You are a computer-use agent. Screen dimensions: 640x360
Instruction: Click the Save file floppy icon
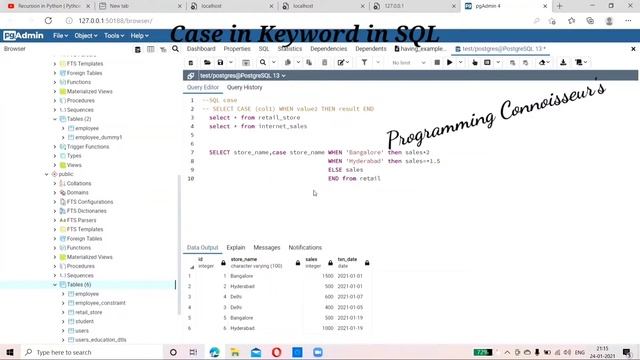point(220,62)
